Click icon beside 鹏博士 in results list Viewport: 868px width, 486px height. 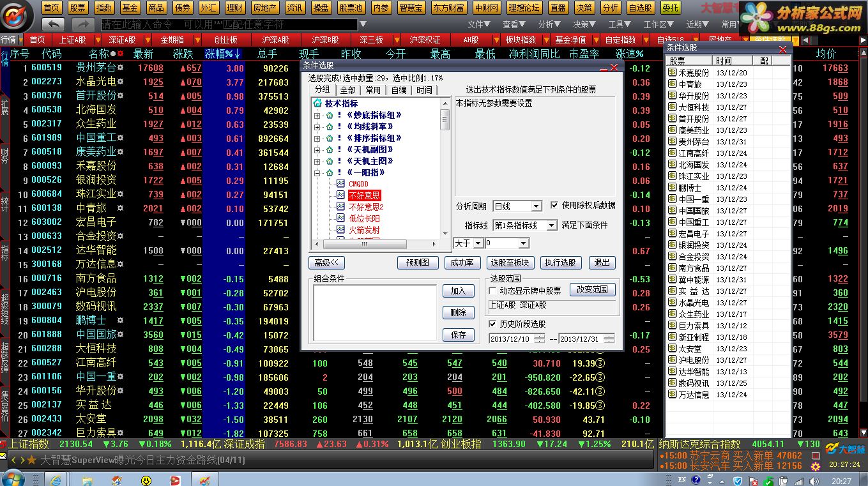(x=673, y=188)
